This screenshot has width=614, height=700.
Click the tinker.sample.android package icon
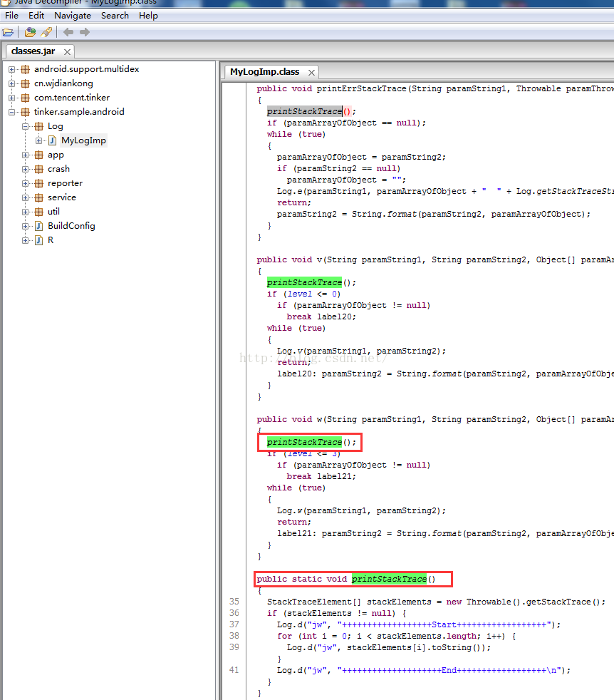pyautogui.click(x=26, y=112)
